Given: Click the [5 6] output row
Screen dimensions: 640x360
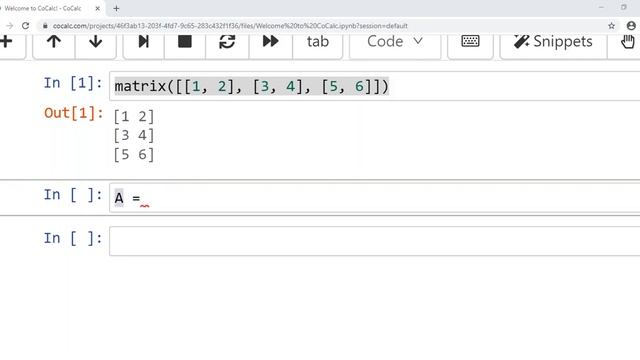Looking at the screenshot, I should pos(134,155).
